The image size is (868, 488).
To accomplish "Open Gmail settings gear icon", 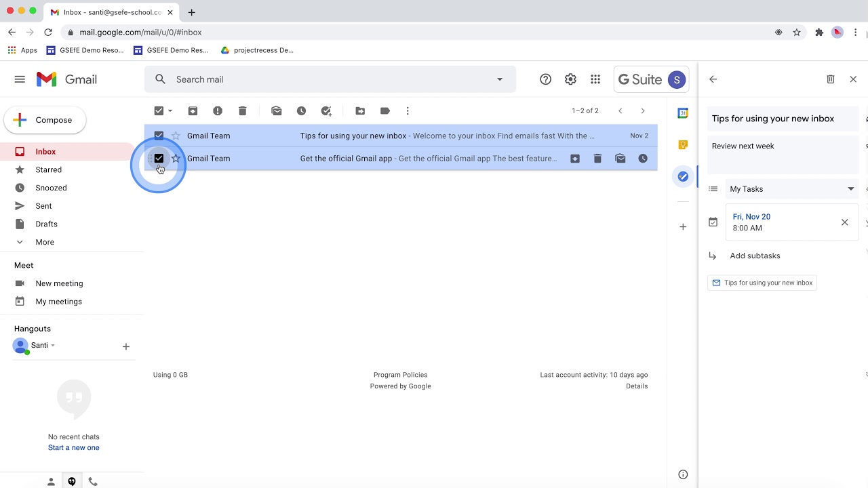I will click(x=570, y=79).
